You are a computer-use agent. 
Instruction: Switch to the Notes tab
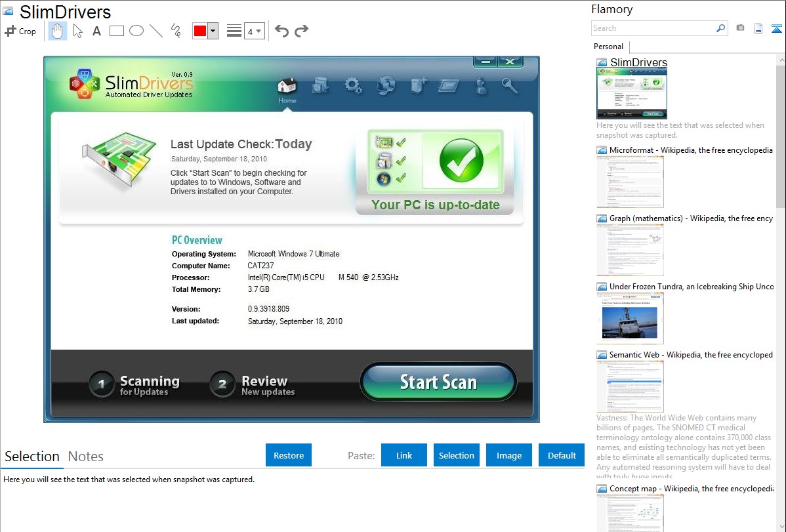[x=86, y=457]
